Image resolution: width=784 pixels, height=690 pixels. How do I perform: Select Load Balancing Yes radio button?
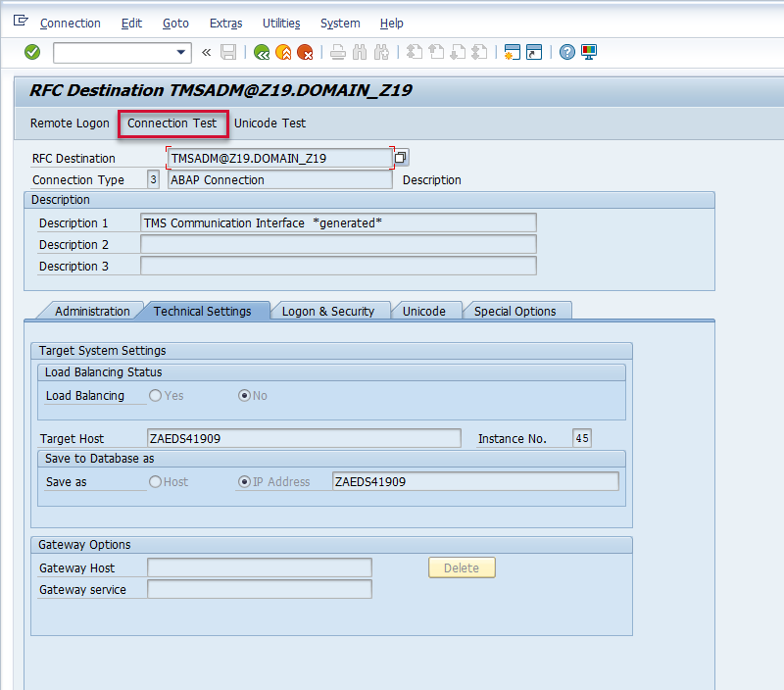(x=155, y=396)
